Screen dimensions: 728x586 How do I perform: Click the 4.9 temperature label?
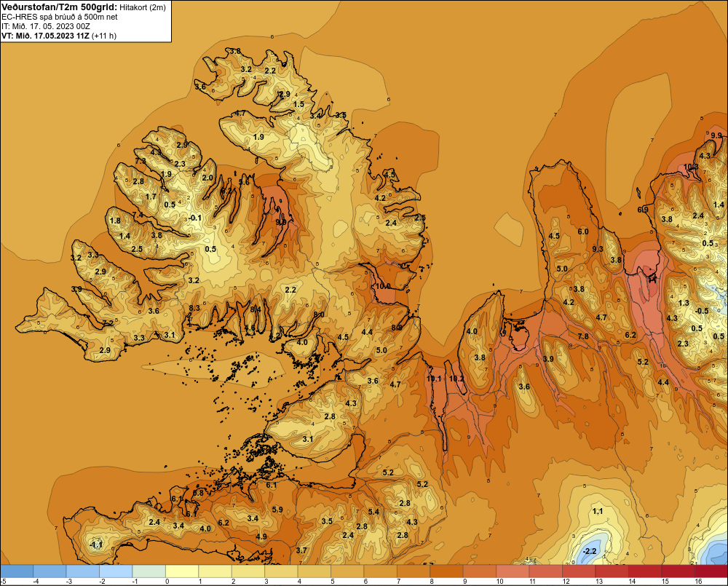click(261, 536)
